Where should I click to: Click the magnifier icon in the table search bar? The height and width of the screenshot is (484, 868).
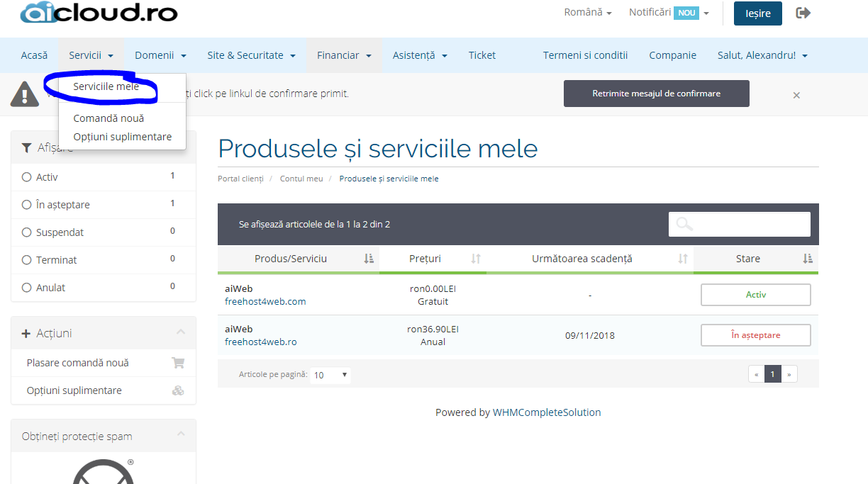pos(683,223)
